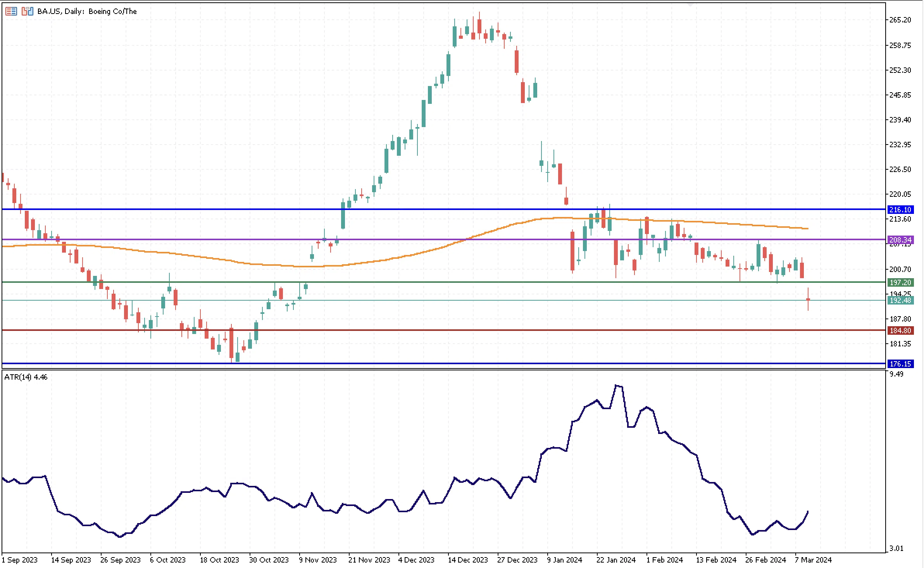924x568 pixels.
Task: Click the latest red candlestick near 192.48
Action: click(x=808, y=299)
